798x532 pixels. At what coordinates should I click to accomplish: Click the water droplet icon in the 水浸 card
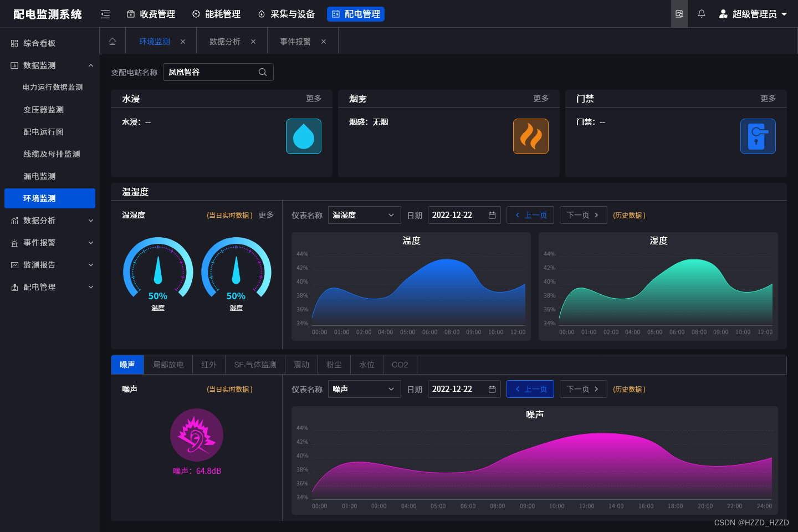click(304, 136)
